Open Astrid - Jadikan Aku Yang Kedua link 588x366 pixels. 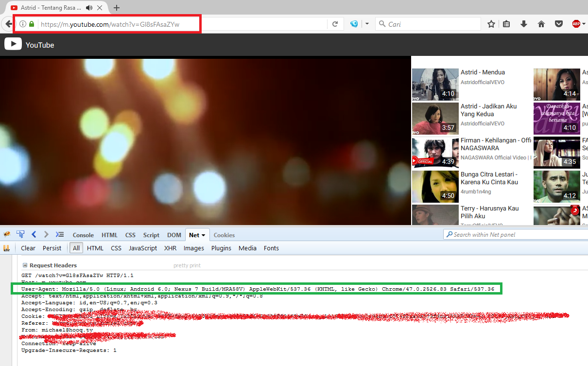click(488, 110)
